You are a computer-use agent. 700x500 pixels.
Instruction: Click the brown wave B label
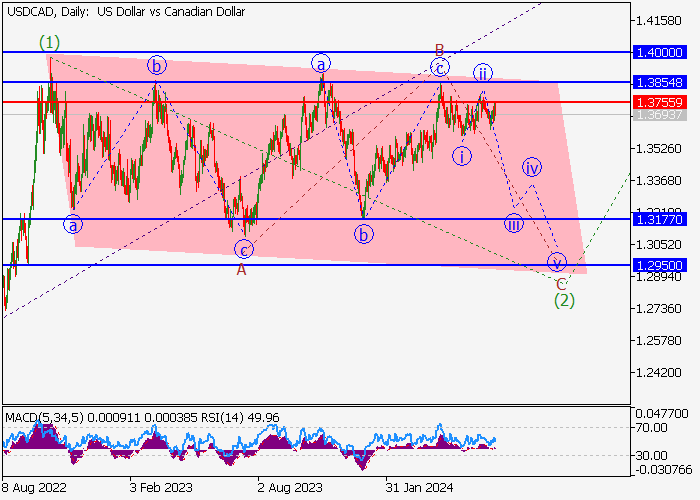coord(439,50)
